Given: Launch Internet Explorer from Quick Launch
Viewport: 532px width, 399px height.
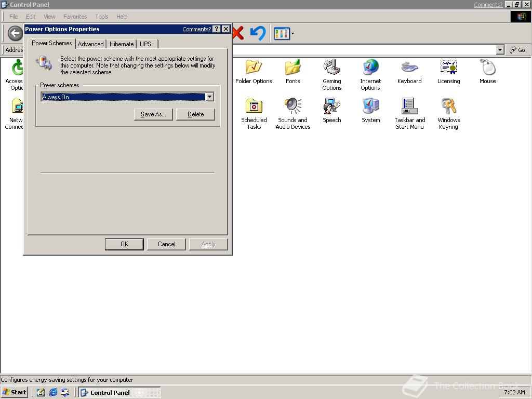Looking at the screenshot, I should pos(53,392).
